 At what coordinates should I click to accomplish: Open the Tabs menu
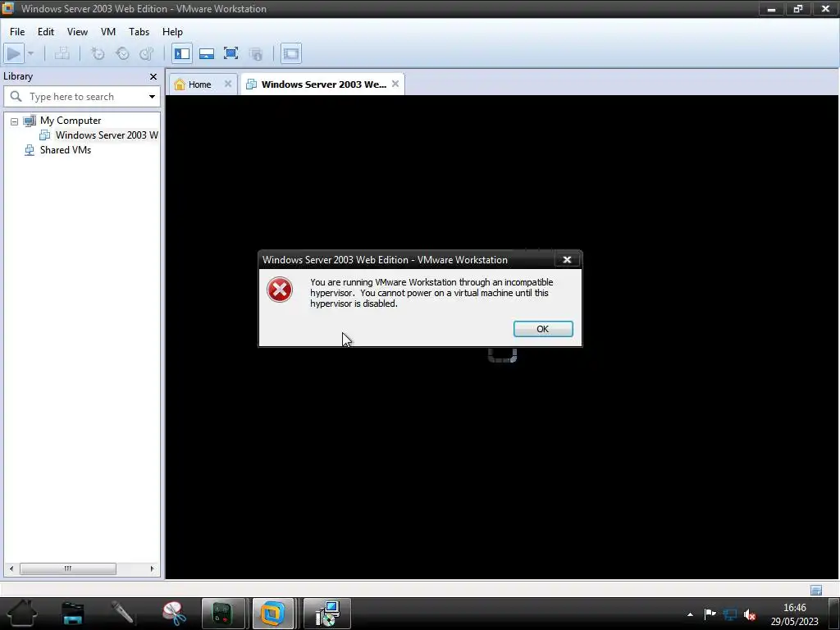click(139, 32)
